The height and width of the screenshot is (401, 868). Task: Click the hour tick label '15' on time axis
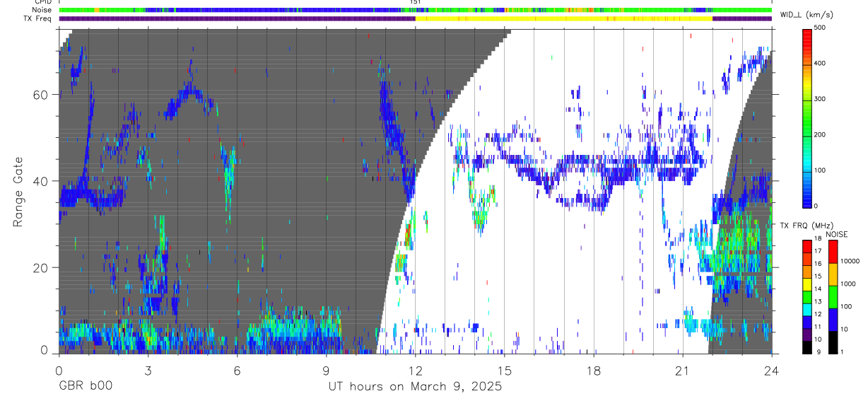point(504,370)
